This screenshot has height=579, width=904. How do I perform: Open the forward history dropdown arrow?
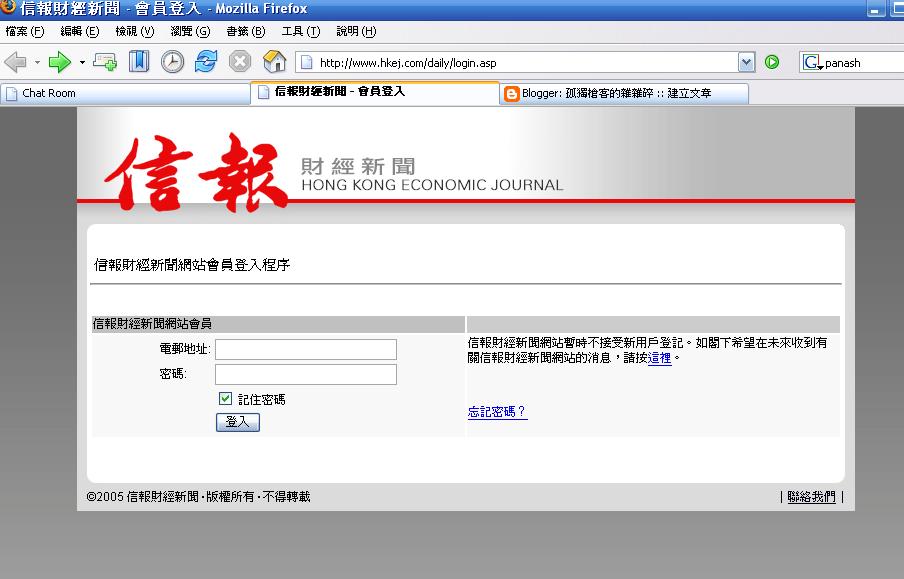click(x=82, y=62)
